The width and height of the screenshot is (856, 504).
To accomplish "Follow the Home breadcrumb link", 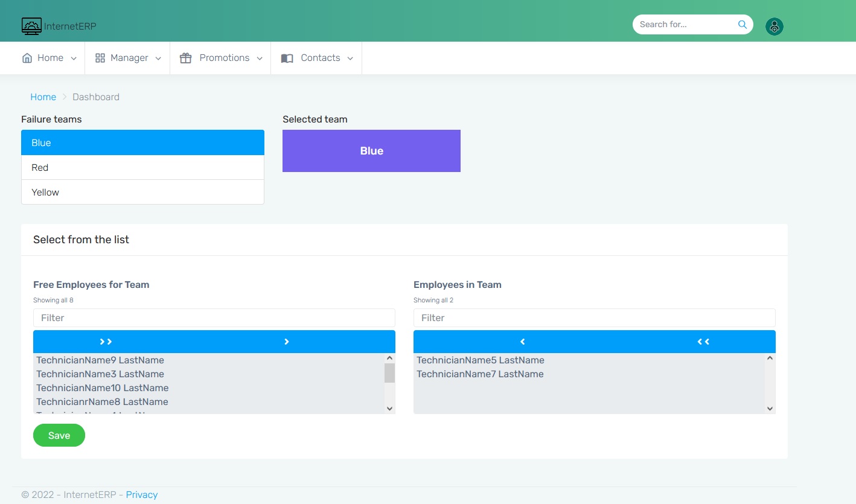I will [x=43, y=97].
